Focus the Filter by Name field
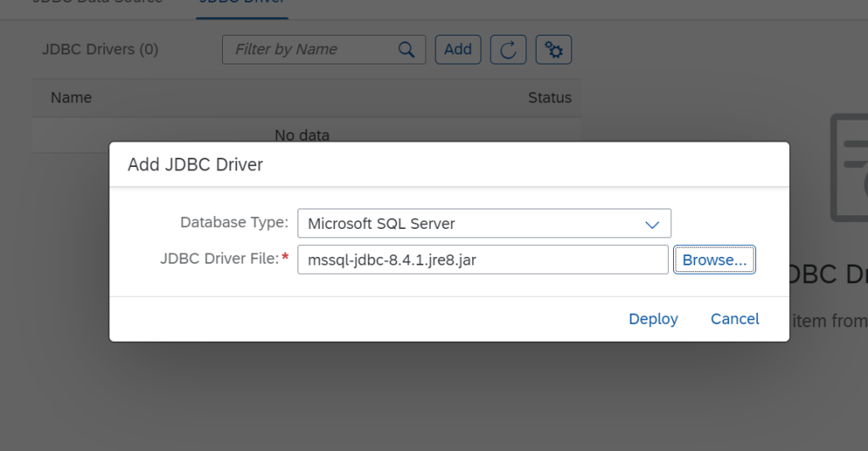The image size is (868, 451). [309, 49]
